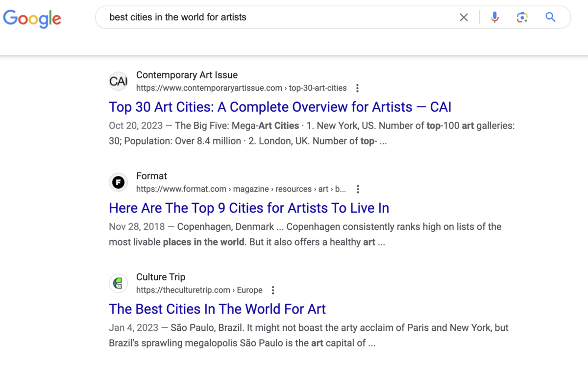This screenshot has height=371, width=588.
Task: Open more options for Culture Trip result
Action: pyautogui.click(x=273, y=290)
